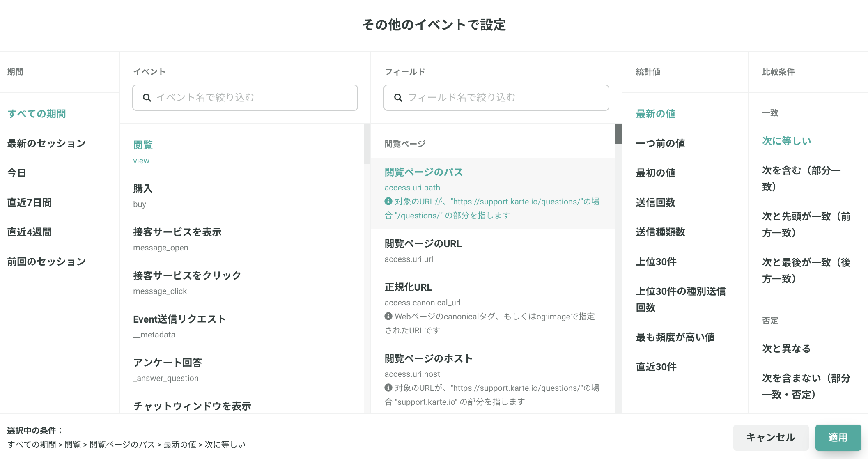Choose 次と先頭が一致(前方一致) condition
This screenshot has height=459, width=868.
coord(806,225)
